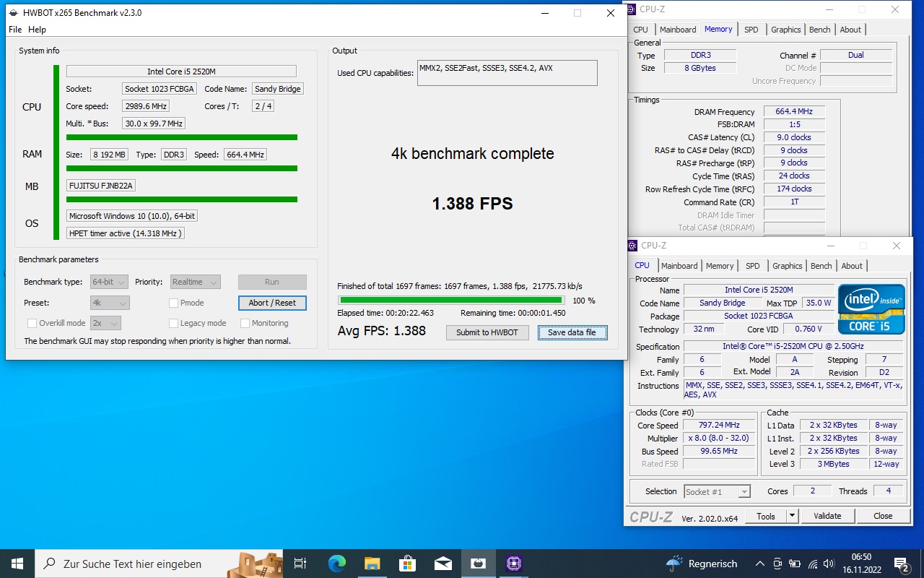Screen dimensions: 924x578
Task: Open the Mail app from the taskbar
Action: [443, 564]
